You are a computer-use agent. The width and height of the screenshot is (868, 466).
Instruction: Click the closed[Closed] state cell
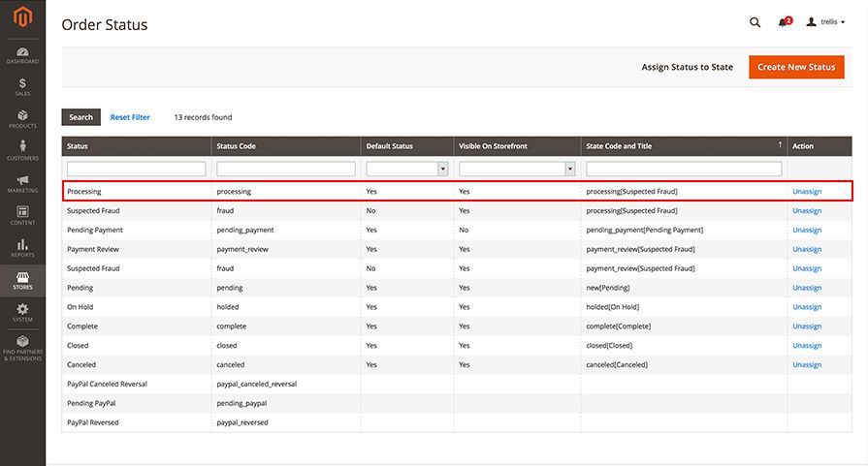(x=609, y=346)
